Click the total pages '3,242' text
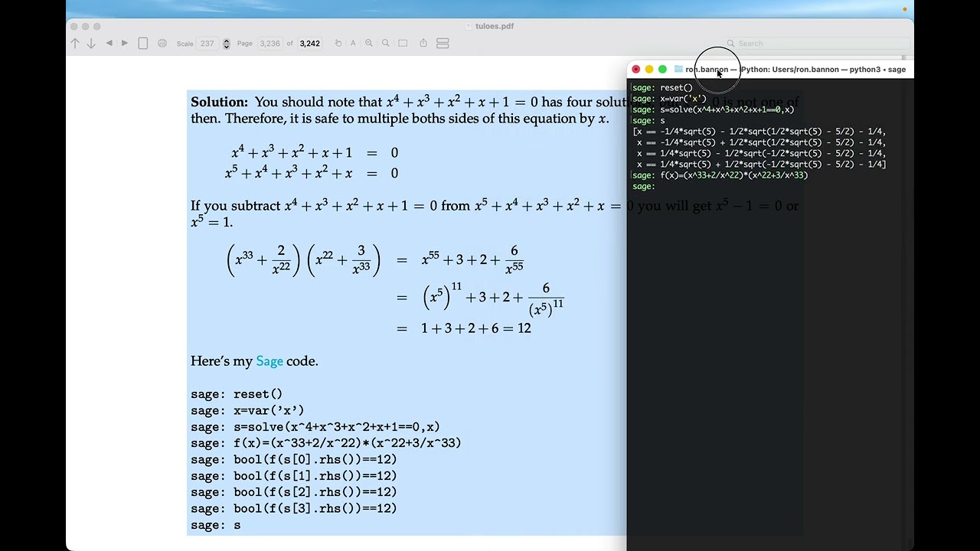 point(310,44)
